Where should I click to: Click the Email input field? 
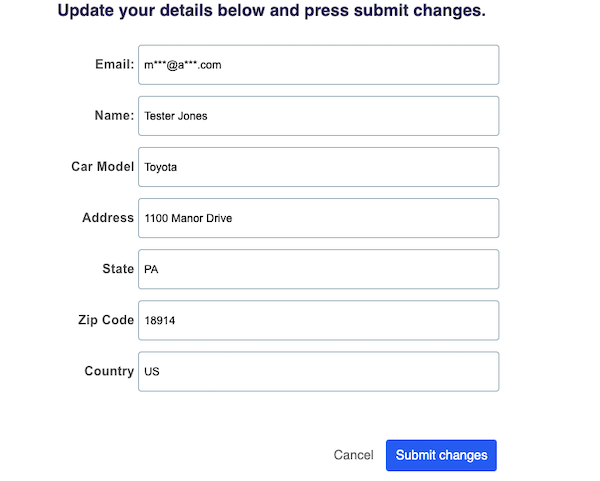tap(318, 65)
